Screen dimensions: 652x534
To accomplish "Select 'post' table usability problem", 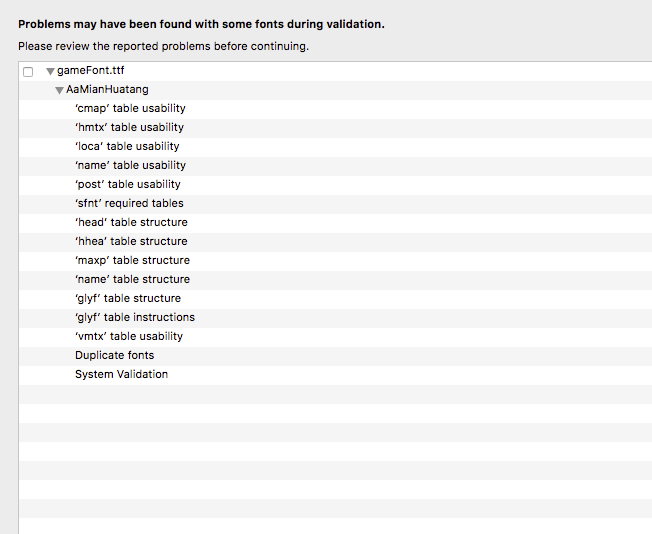I will point(128,185).
